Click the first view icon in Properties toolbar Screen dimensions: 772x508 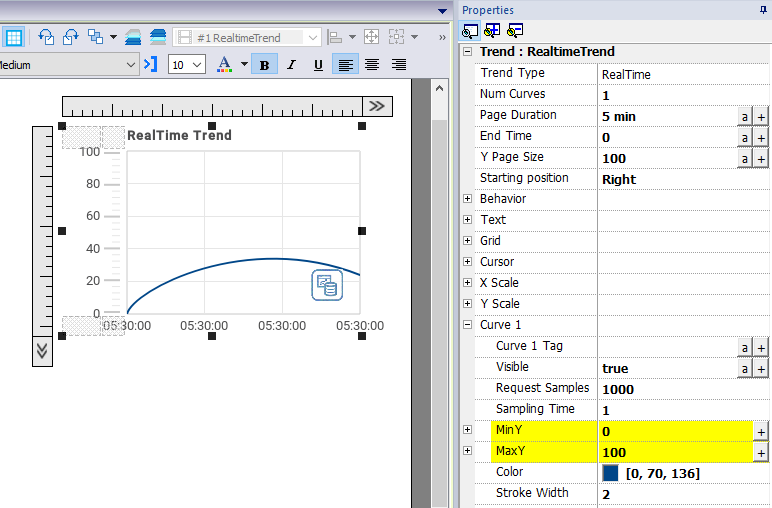[x=470, y=31]
